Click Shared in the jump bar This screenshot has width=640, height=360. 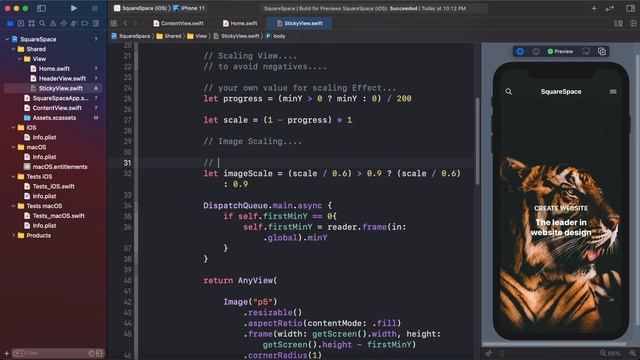click(169, 36)
